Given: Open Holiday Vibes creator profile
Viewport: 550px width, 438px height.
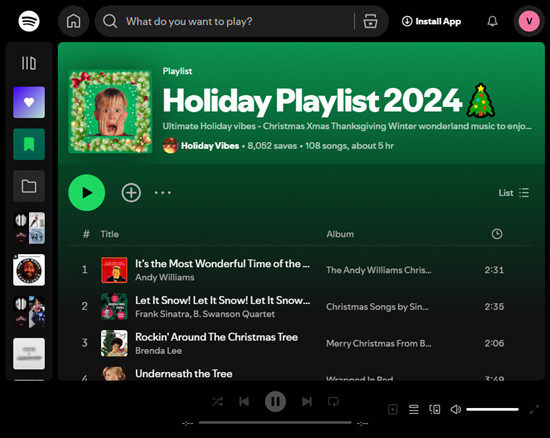Looking at the screenshot, I should 210,146.
